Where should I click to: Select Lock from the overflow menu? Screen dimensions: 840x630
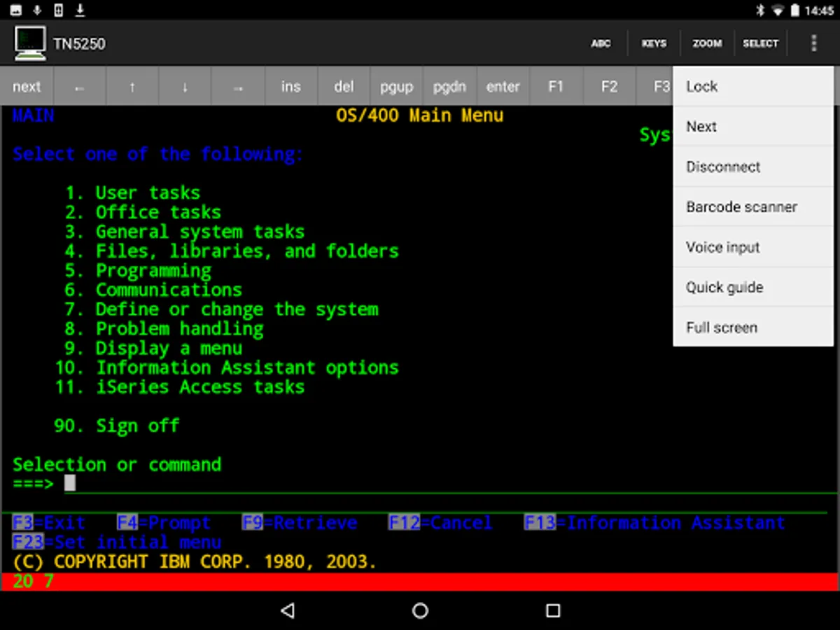pyautogui.click(x=753, y=87)
